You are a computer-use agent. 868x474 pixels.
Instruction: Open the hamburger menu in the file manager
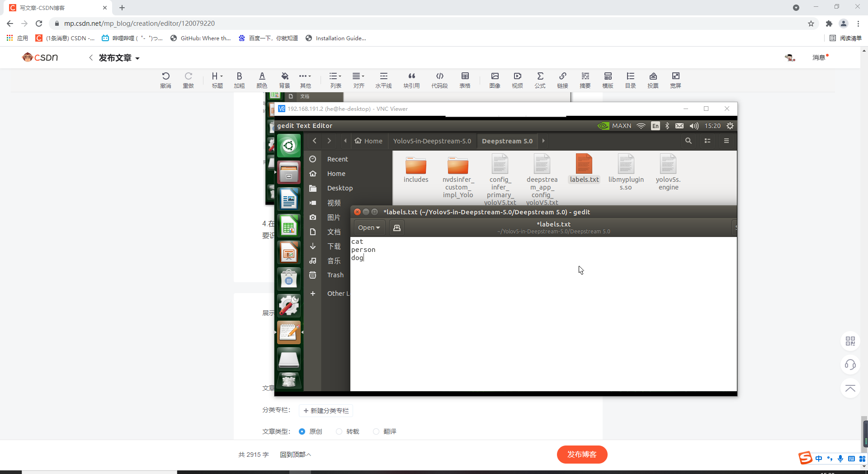[726, 141]
